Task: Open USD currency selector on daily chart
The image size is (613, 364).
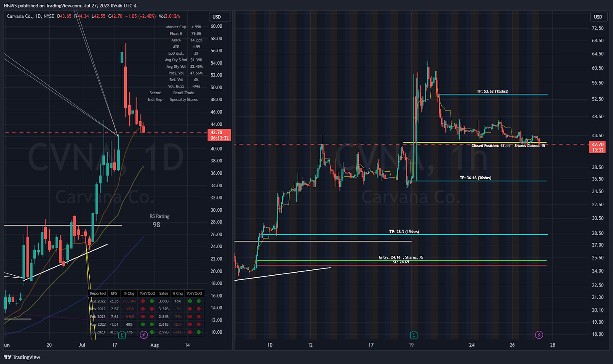Action: (220, 17)
